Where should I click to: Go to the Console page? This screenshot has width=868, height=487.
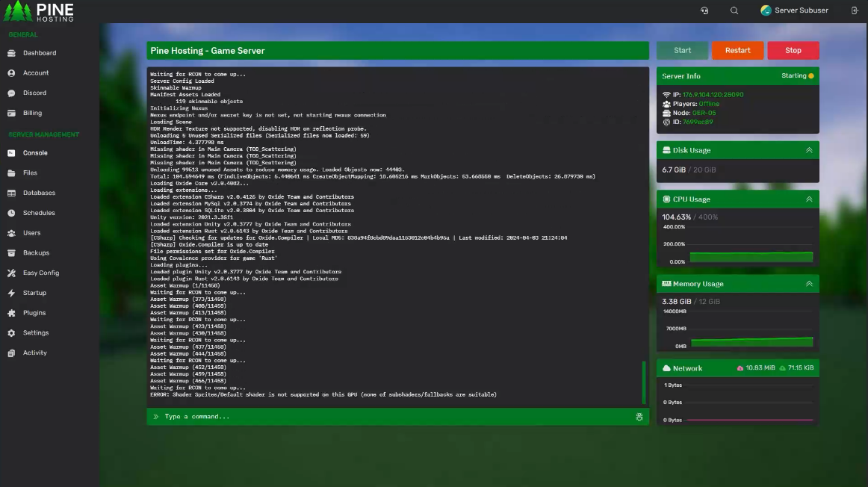(35, 152)
